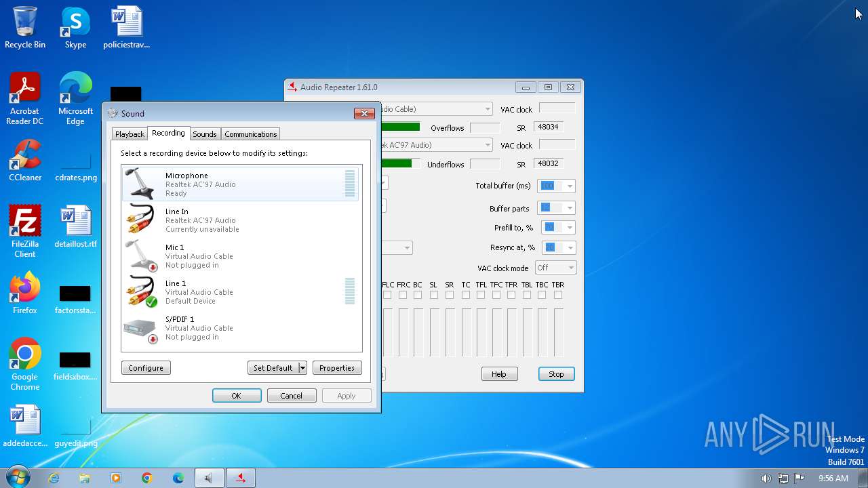Open device Properties button
Viewport: 868px width, 488px height.
pyautogui.click(x=337, y=368)
